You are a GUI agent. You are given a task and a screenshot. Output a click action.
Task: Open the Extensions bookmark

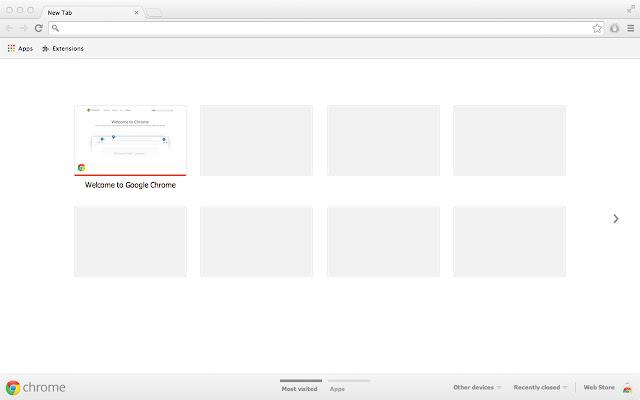click(x=63, y=48)
